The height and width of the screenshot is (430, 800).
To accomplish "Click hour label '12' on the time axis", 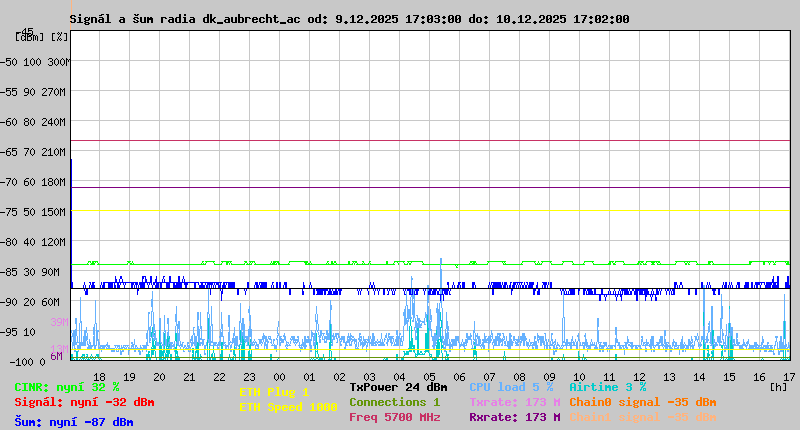I will [x=639, y=377].
